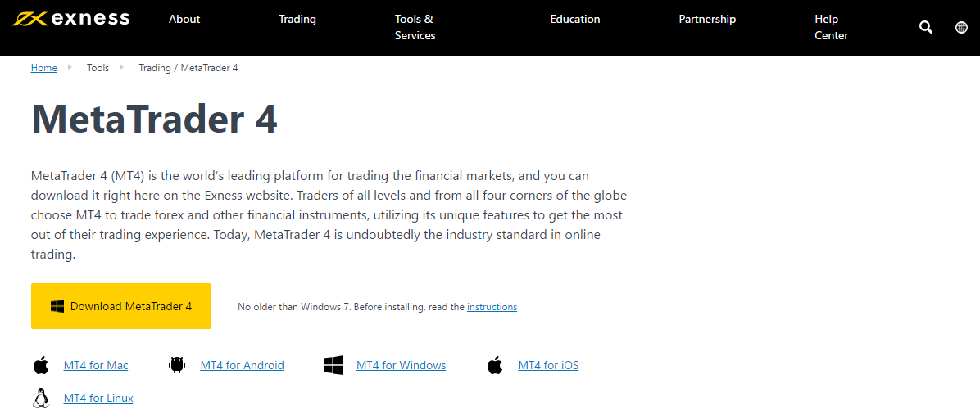980x415 pixels.
Task: Open the MT4 for Android link
Action: (x=242, y=365)
